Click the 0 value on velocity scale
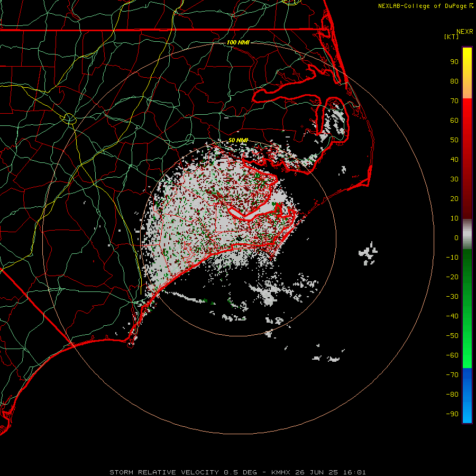Viewport: 476px width, 476px height. [x=456, y=238]
